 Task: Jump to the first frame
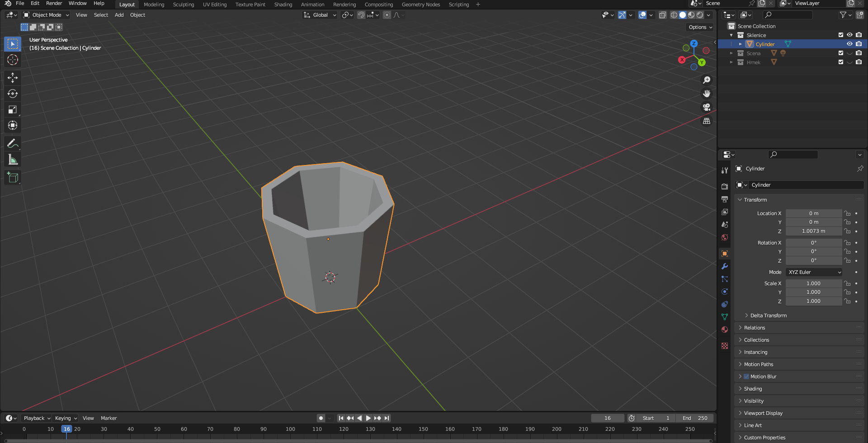tap(341, 418)
